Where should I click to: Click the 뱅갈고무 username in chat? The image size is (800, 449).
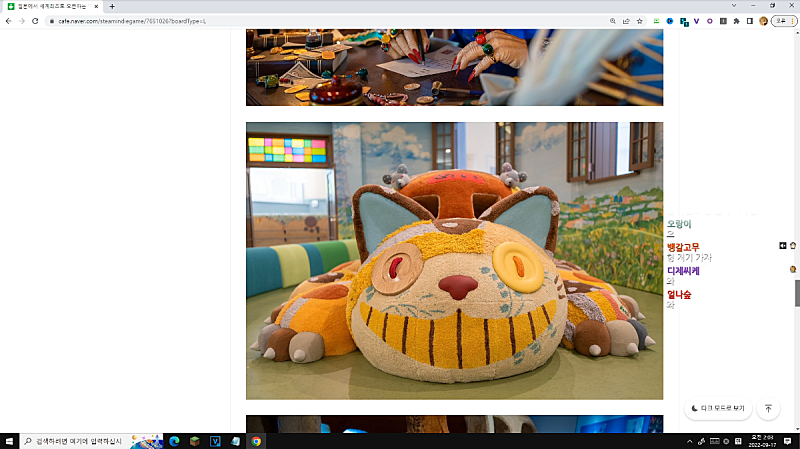(x=683, y=247)
